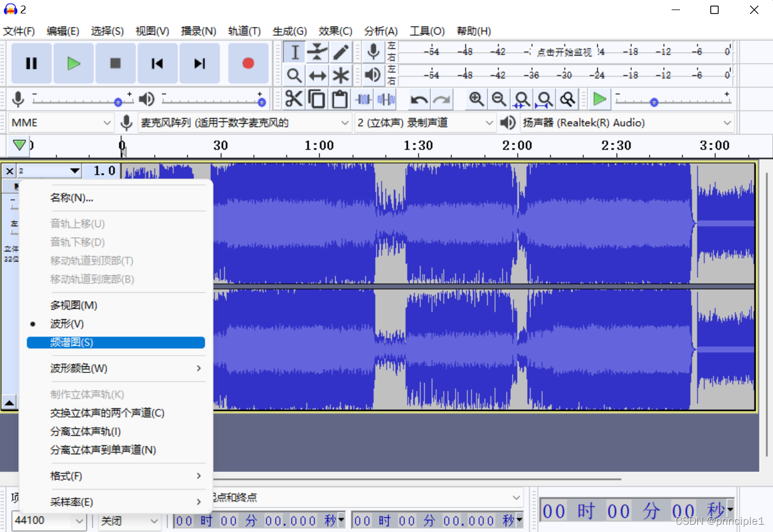Open the 文件(F) menu
The image size is (773, 532).
click(x=18, y=31)
